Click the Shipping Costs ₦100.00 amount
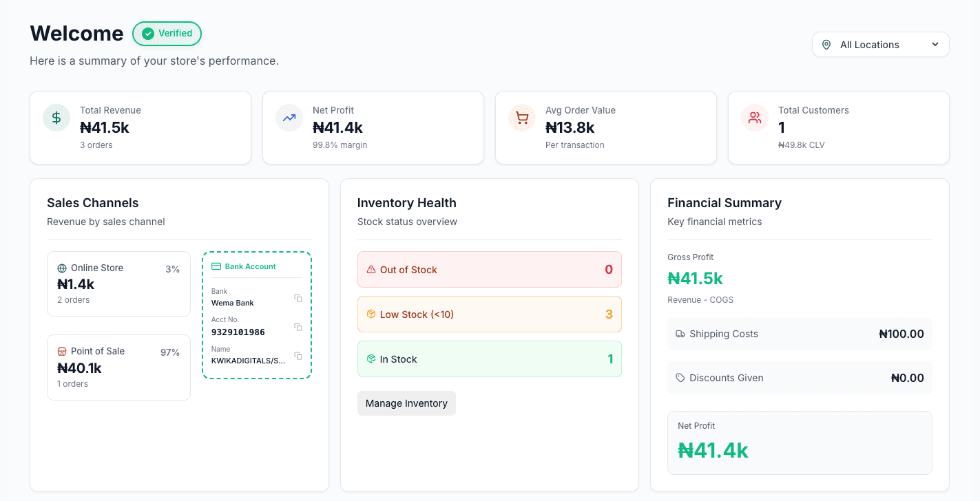The height and width of the screenshot is (501, 980). click(901, 334)
